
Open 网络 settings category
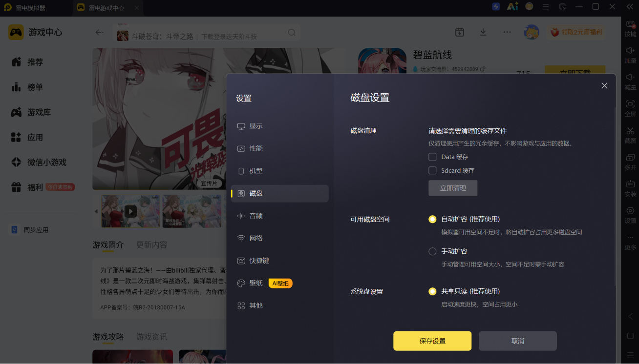[279, 238]
